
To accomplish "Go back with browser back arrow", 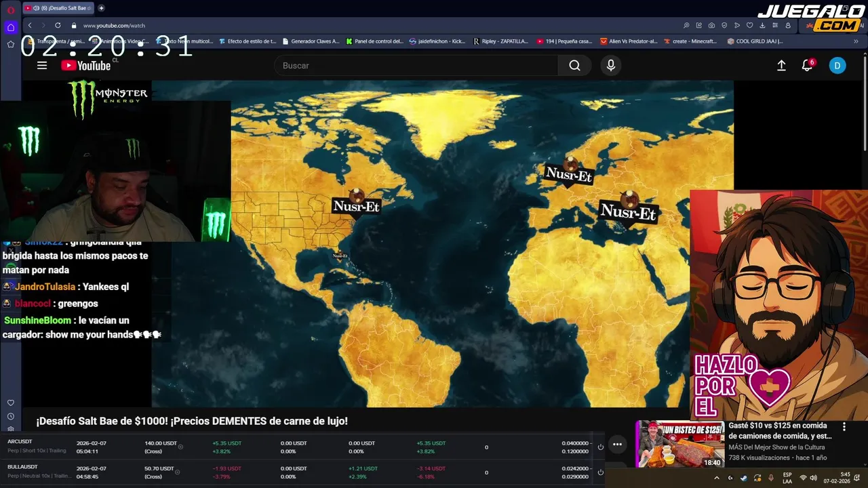I will tap(30, 25).
